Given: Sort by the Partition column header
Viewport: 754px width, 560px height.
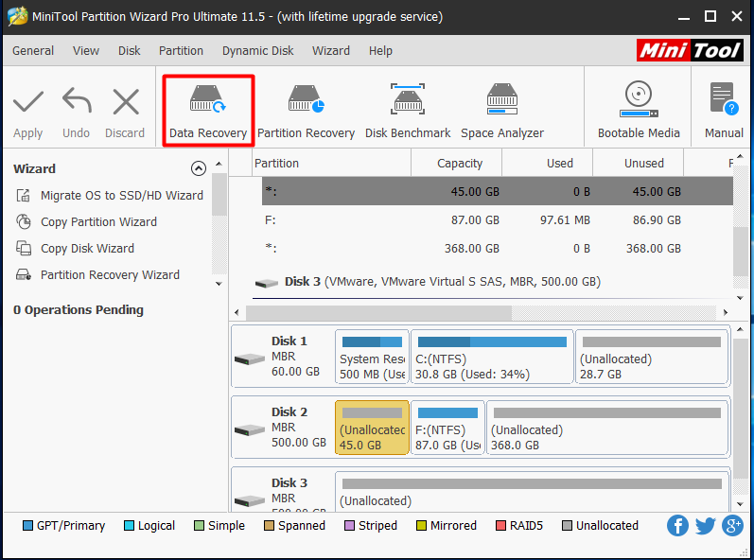Looking at the screenshot, I should pyautogui.click(x=331, y=163).
